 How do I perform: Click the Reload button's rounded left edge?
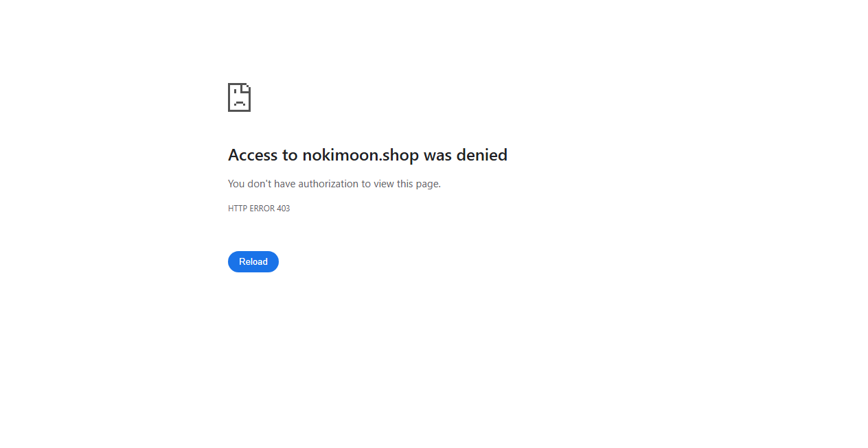[233, 261]
